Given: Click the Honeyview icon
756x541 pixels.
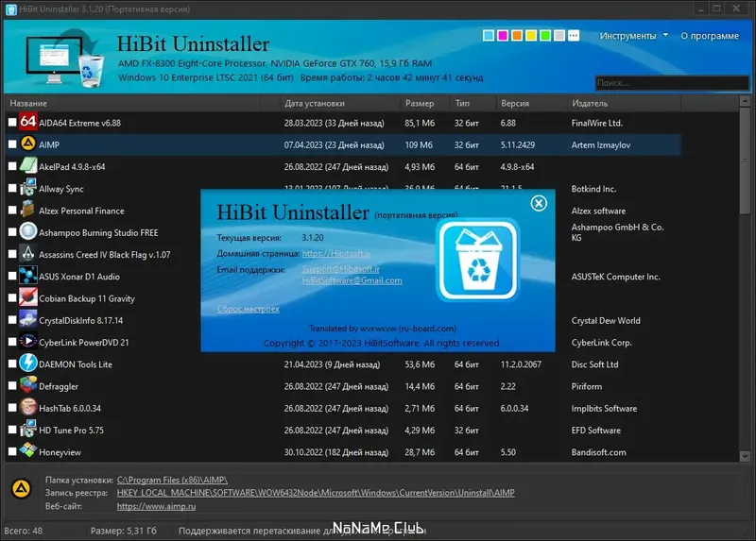Looking at the screenshot, I should point(28,450).
